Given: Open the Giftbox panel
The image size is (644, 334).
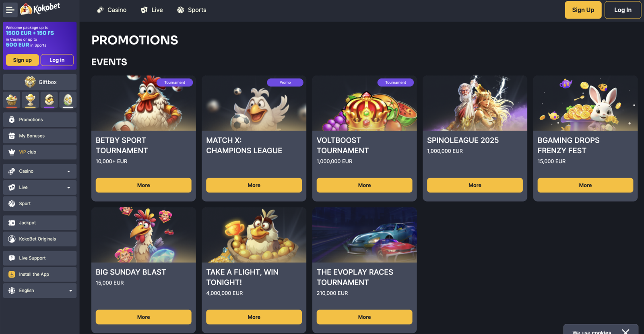Looking at the screenshot, I should click(40, 82).
